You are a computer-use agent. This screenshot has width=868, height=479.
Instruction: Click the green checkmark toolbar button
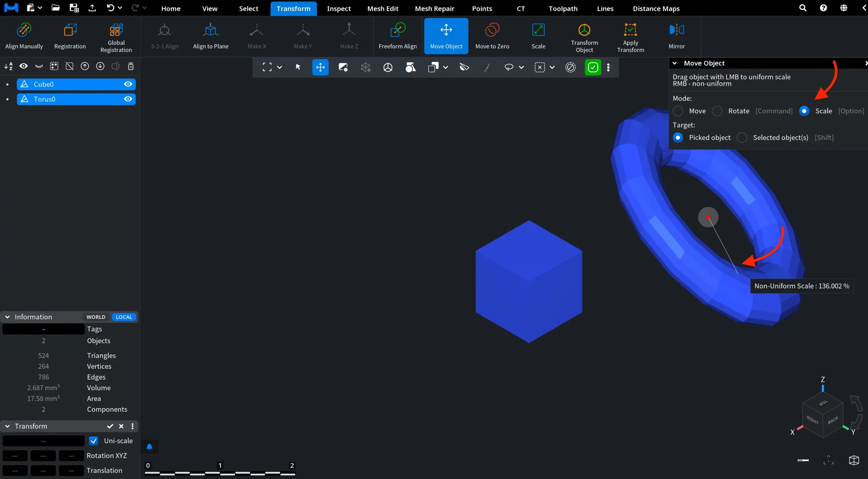593,67
